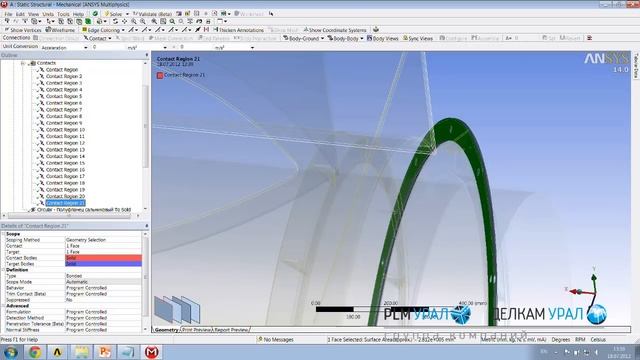
Task: Switch to the Report Preview tab
Action: [x=231, y=330]
